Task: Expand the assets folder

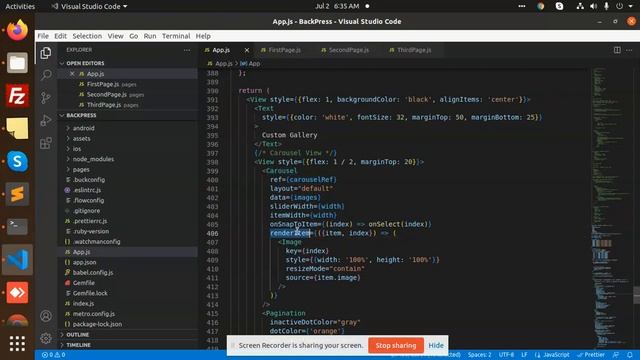Action: [81, 138]
